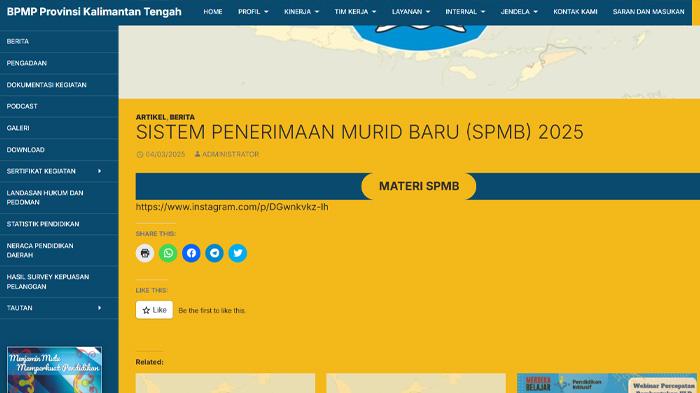
Task: Click the star Like button
Action: (154, 310)
